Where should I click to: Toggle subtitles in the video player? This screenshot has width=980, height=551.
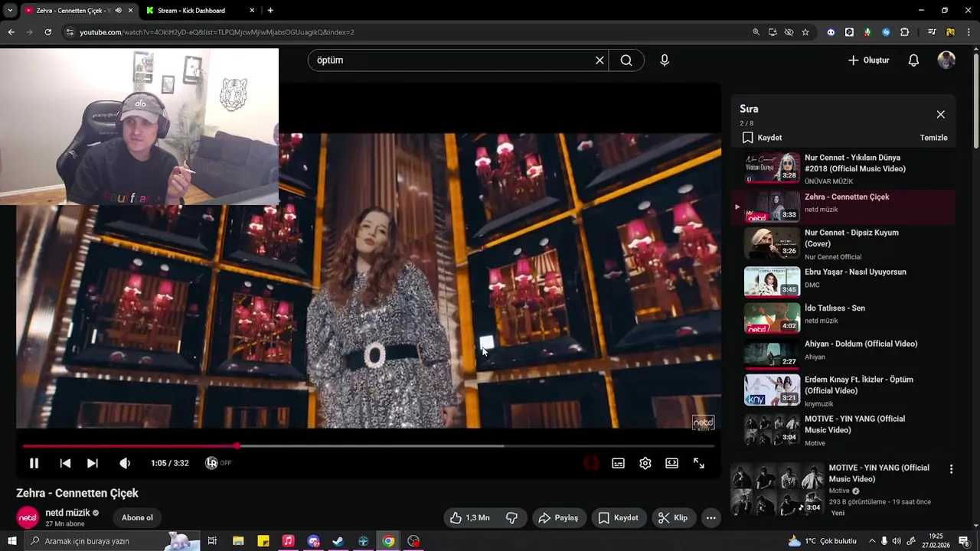618,463
